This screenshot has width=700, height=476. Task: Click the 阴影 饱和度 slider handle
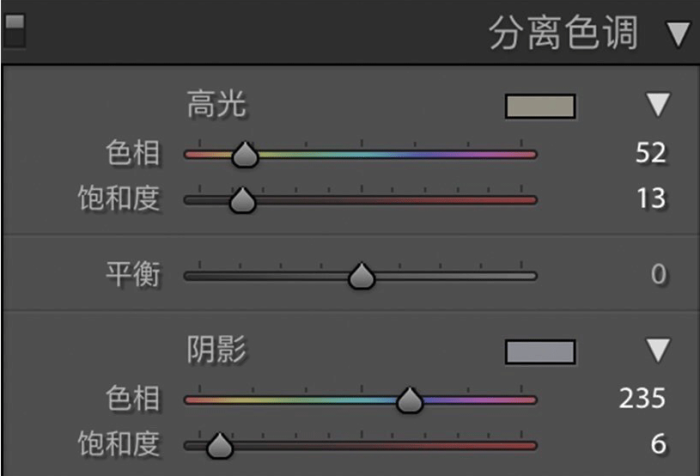click(220, 446)
